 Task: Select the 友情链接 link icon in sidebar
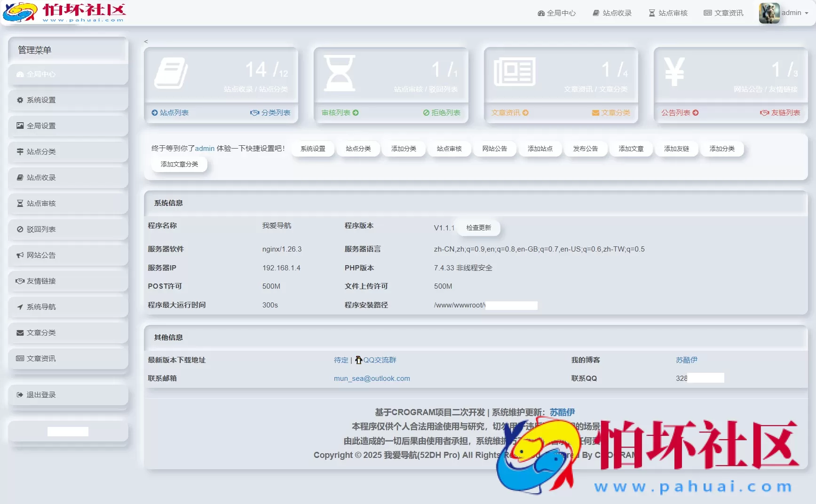click(19, 281)
